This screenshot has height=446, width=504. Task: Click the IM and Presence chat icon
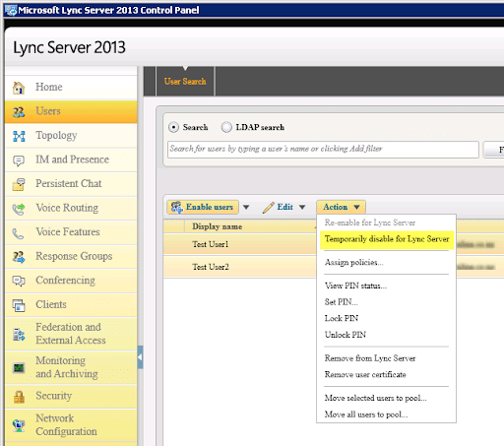click(x=19, y=160)
